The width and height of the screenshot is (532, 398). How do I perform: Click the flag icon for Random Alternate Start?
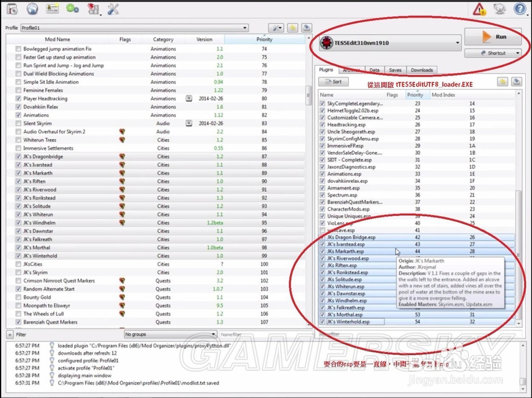point(122,289)
